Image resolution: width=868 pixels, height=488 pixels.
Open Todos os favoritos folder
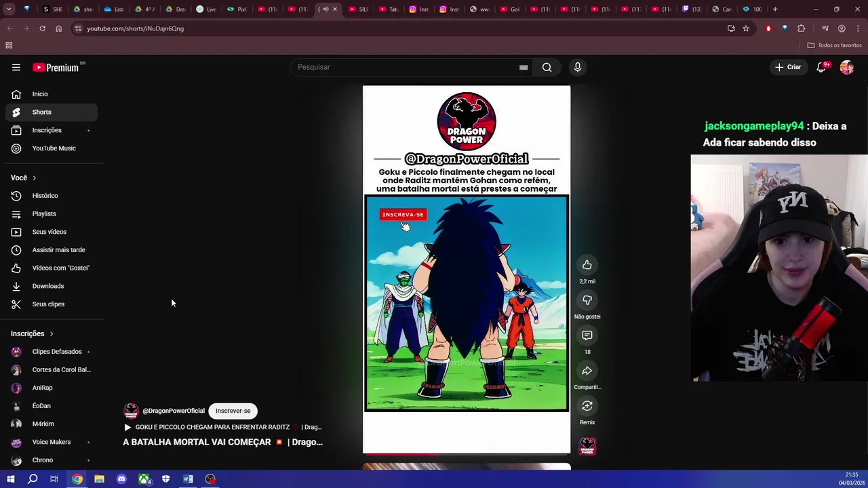click(834, 45)
